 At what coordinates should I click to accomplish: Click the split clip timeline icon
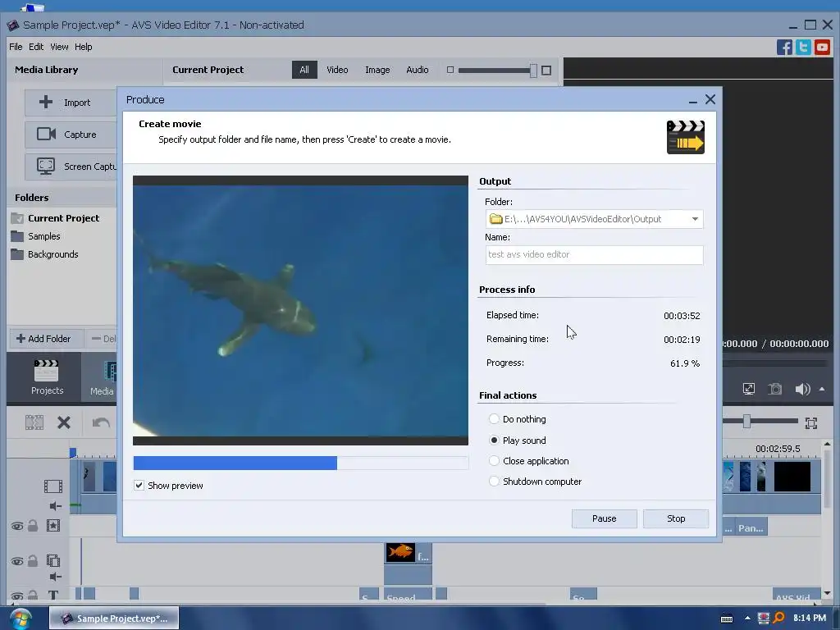pos(34,422)
